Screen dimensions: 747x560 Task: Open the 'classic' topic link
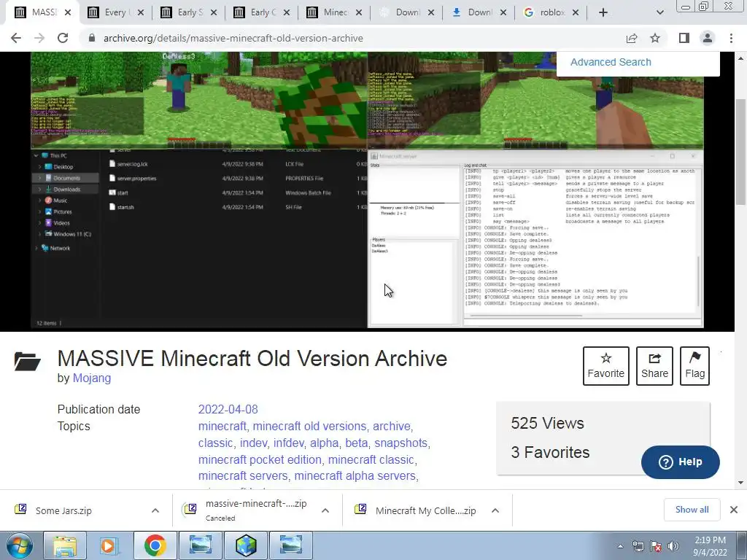[x=215, y=443]
